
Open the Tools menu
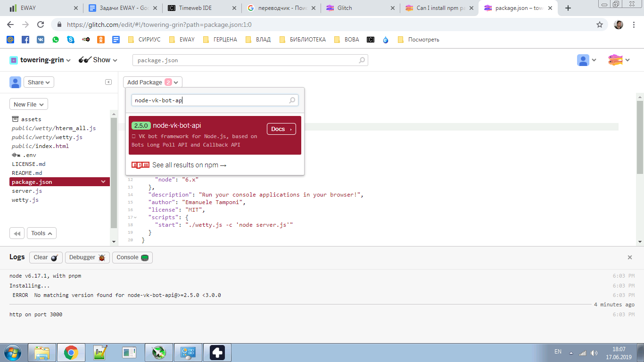[x=42, y=233]
